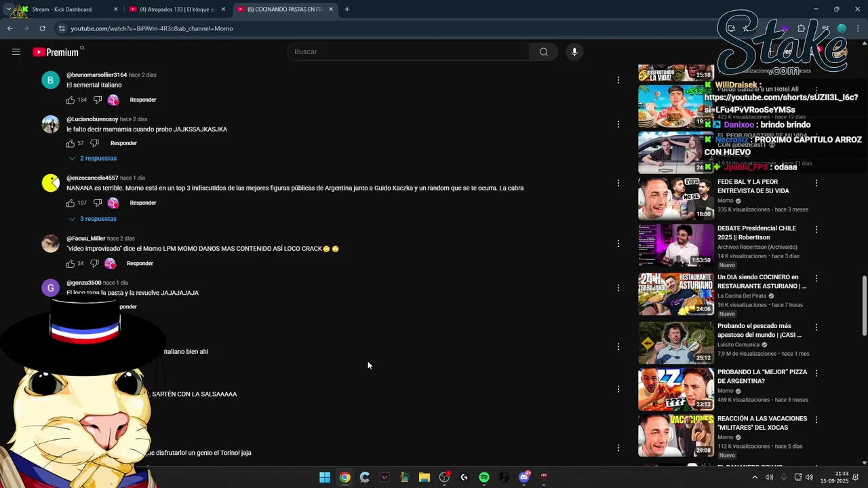Viewport: 868px width, 488px height.
Task: Expand 3 respuestas under enzocancela4557 comment
Action: tap(93, 219)
